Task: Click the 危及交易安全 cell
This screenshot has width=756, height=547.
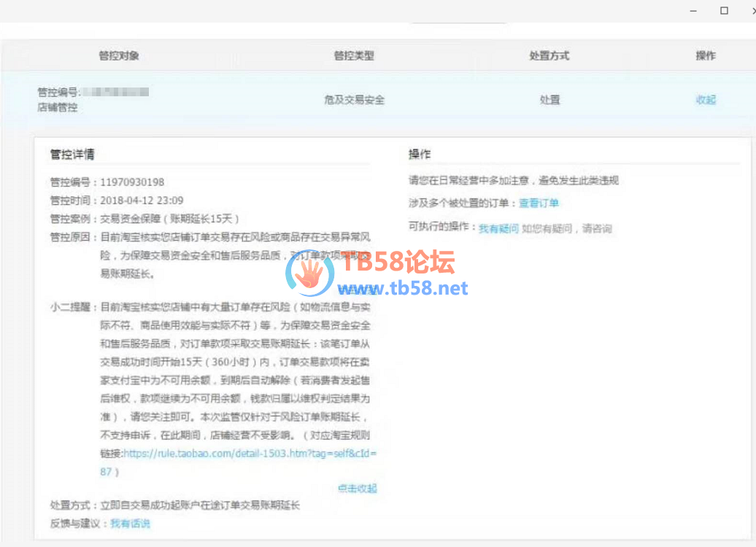Action: point(355,100)
